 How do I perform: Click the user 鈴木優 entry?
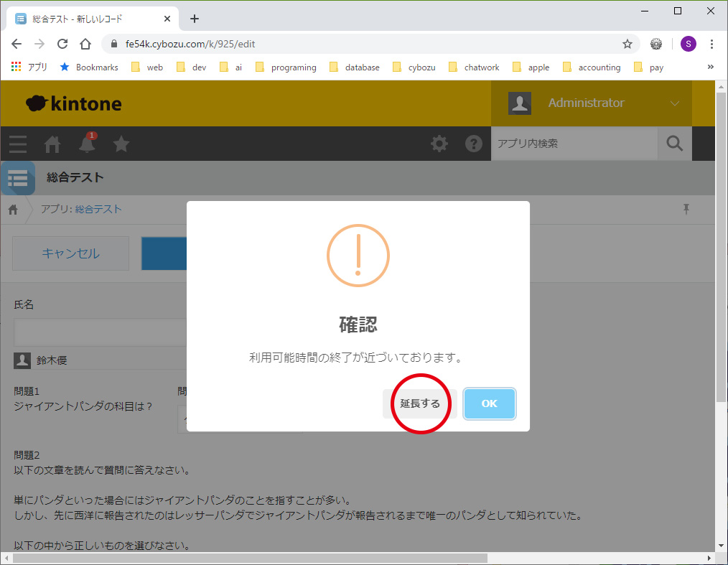click(x=41, y=360)
